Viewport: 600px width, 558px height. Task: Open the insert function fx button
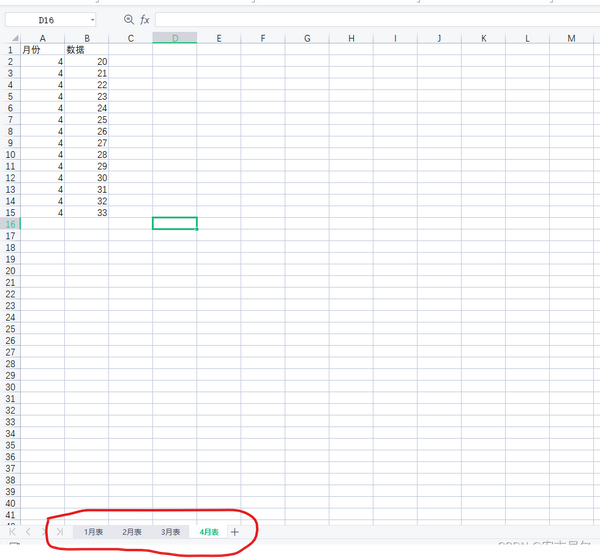pos(145,20)
